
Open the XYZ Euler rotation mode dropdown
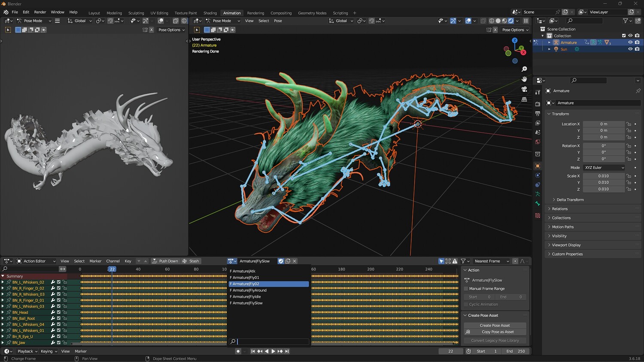(604, 168)
